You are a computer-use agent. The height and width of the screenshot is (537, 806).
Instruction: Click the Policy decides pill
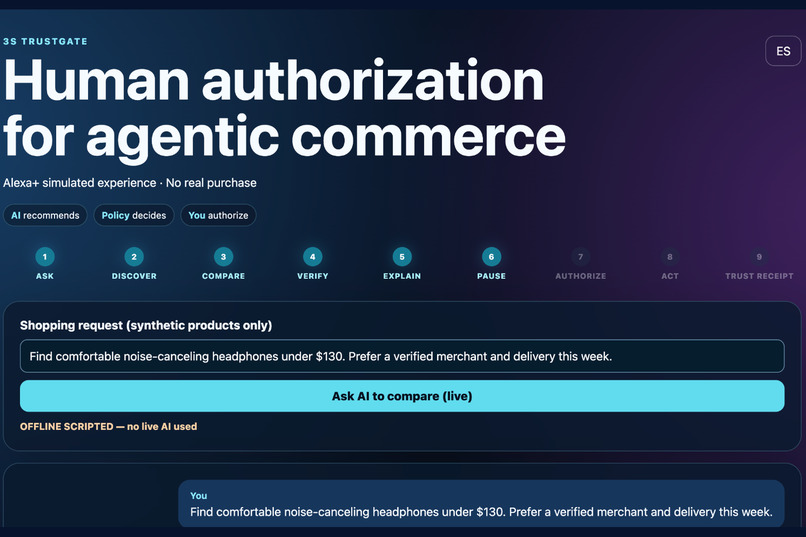point(134,215)
